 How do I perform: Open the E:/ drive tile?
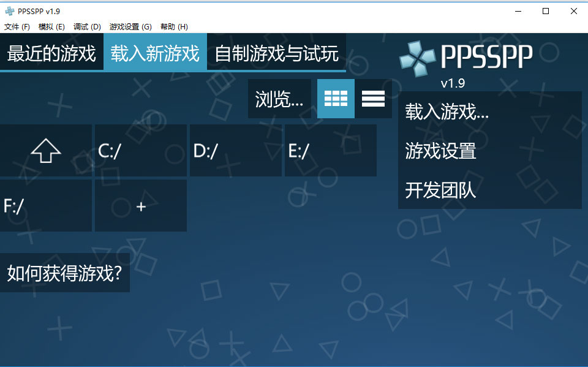[x=331, y=151]
